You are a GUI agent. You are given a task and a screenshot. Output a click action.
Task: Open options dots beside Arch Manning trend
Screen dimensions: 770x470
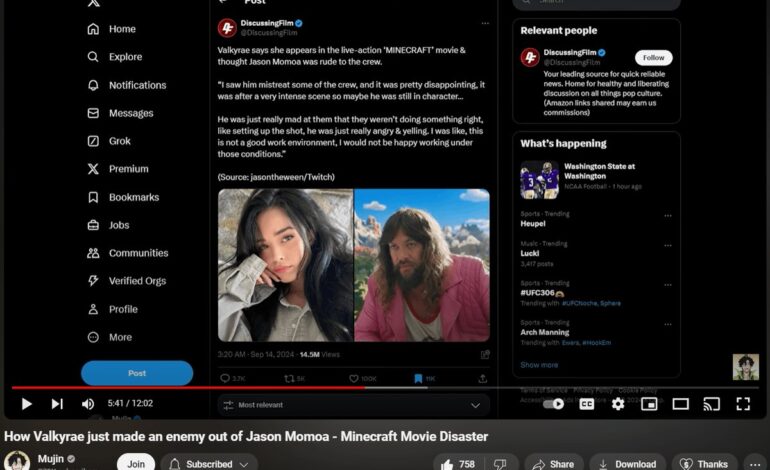668,324
